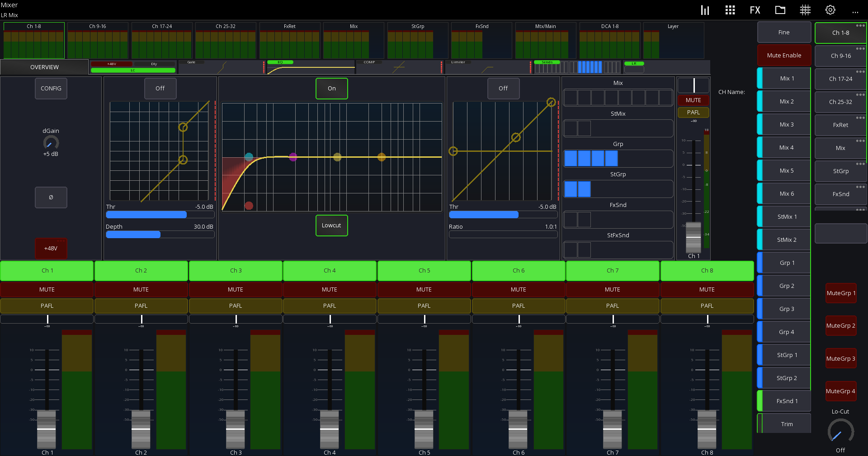Open the settings gear icon

pyautogui.click(x=830, y=10)
